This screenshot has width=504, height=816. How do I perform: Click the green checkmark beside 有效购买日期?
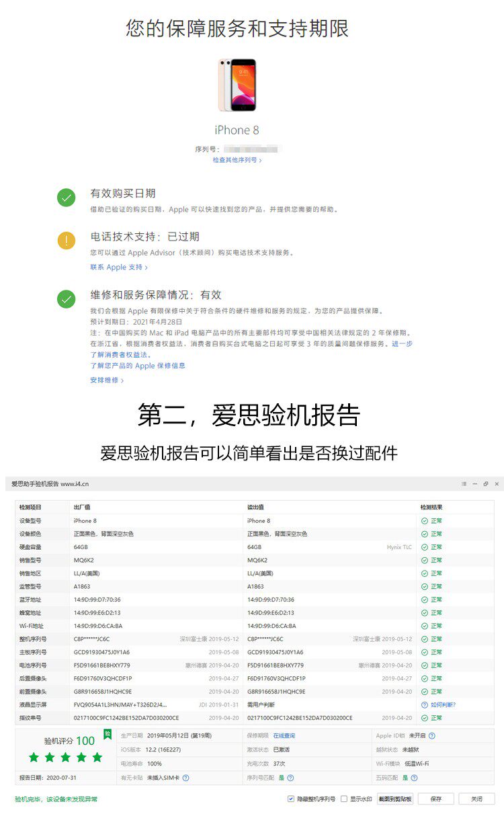(66, 198)
